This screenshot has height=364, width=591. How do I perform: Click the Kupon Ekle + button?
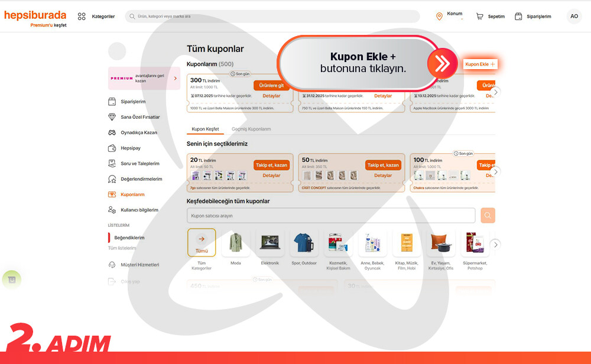[x=480, y=64]
